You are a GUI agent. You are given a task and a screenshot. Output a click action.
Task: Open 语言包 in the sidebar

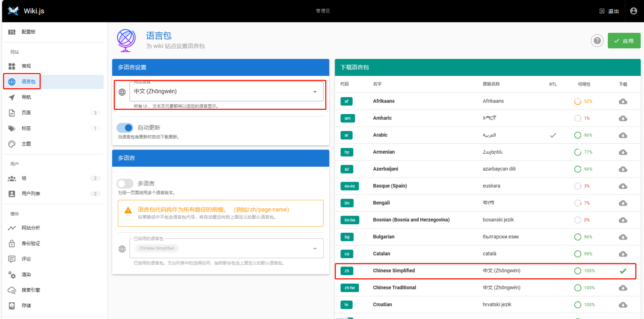(x=54, y=82)
